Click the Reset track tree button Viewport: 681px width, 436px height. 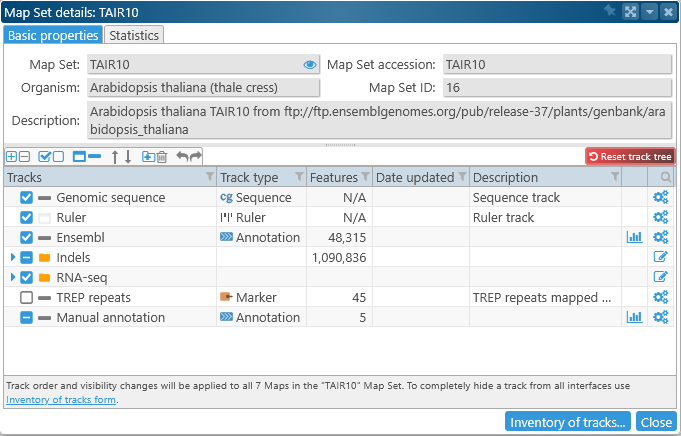tap(630, 157)
